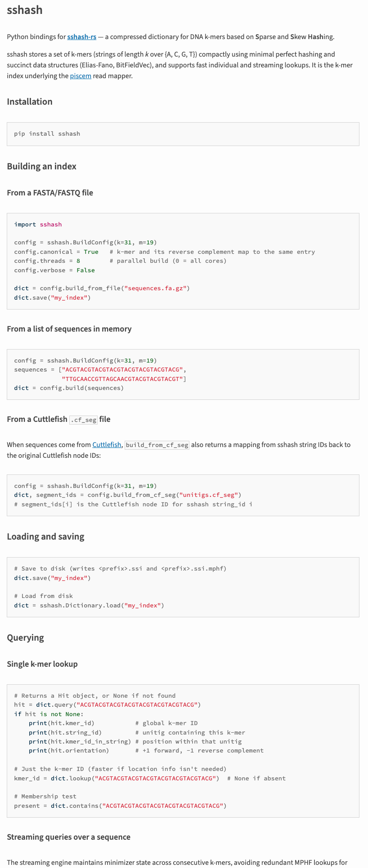
Task: Open the Cuttlefish hyperlink
Action: [x=107, y=445]
